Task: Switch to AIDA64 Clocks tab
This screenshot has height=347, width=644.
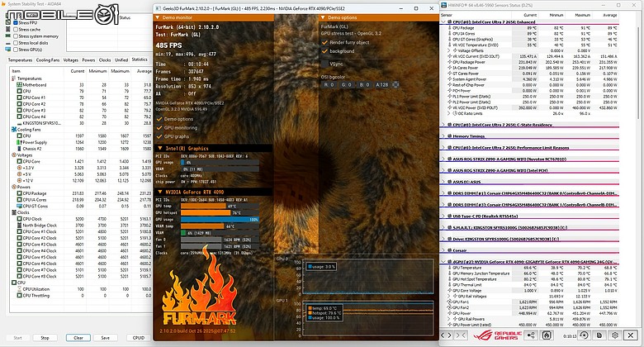Action: tap(105, 60)
